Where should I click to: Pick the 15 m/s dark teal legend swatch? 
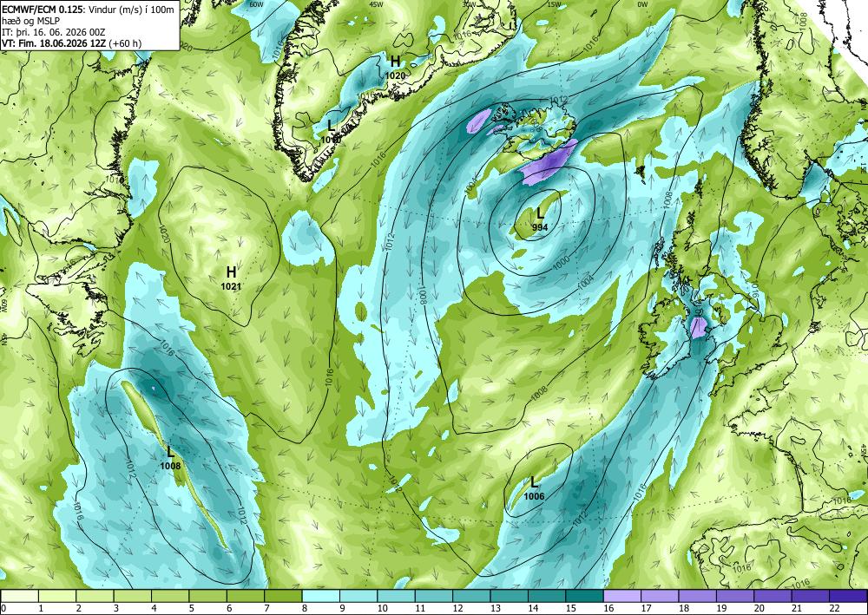pos(584,596)
